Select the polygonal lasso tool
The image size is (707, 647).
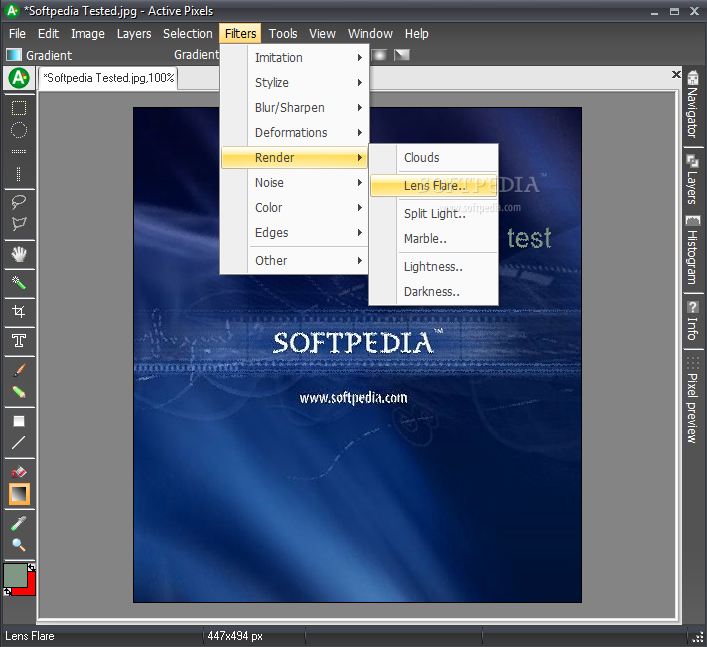(18, 224)
